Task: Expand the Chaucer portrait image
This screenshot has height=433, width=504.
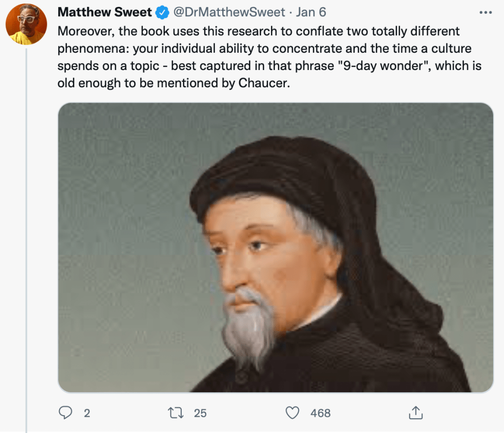Action: (275, 247)
